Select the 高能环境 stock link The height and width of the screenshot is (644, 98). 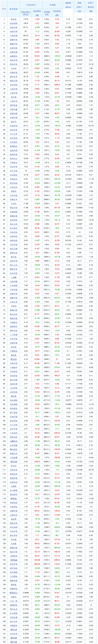pos(14,32)
